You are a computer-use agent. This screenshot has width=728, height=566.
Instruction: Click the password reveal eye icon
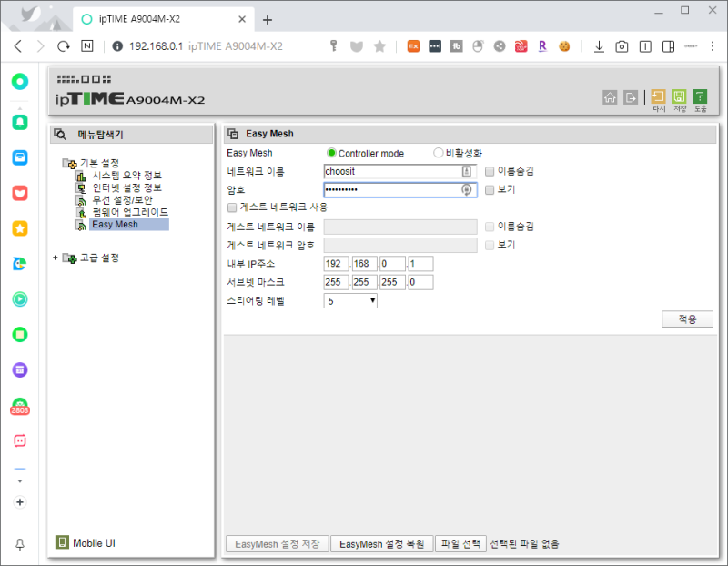pyautogui.click(x=465, y=190)
